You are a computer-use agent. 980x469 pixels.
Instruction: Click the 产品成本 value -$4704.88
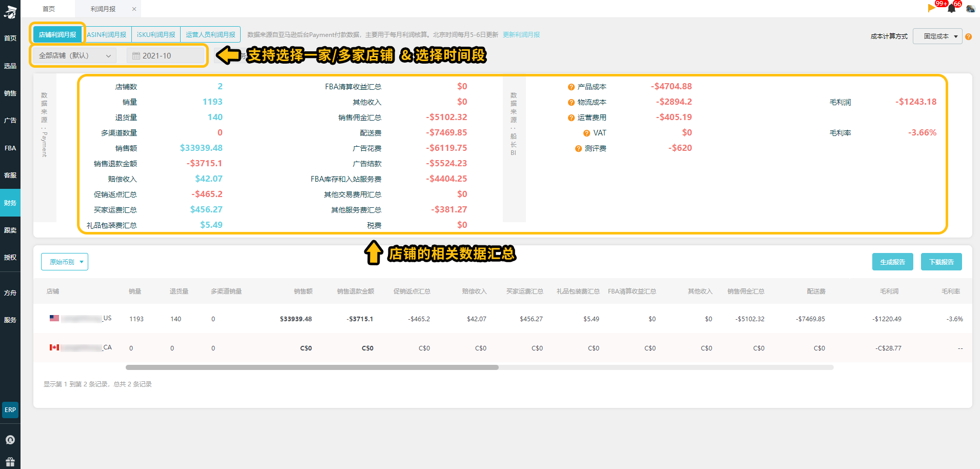coord(671,86)
